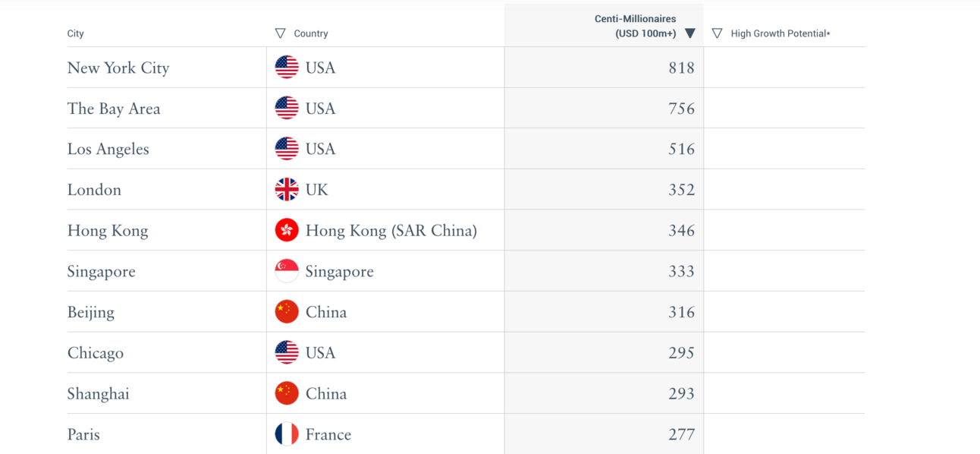This screenshot has height=454, width=980.
Task: Click the USA flag icon beside New York City
Action: click(287, 68)
